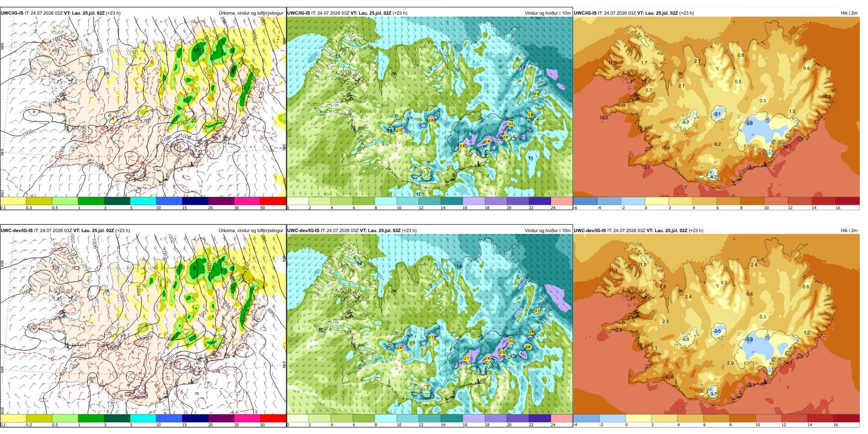Click the 12.7 value on top temperature map
Viewport: 868px width, 434px height.
pos(646,167)
